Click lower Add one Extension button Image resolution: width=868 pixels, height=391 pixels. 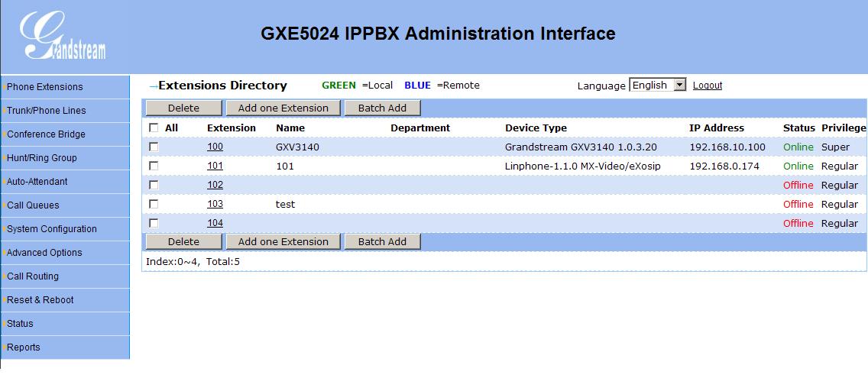[x=283, y=241]
